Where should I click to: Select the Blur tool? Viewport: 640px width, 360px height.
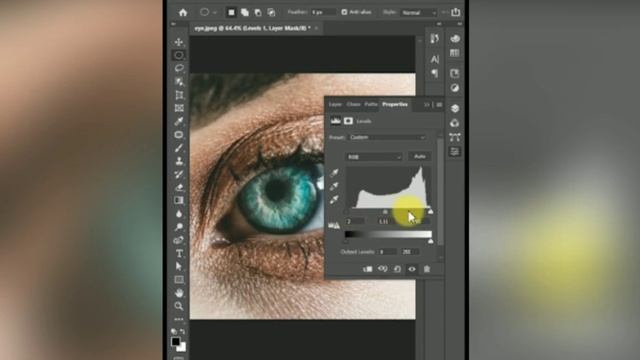179,214
